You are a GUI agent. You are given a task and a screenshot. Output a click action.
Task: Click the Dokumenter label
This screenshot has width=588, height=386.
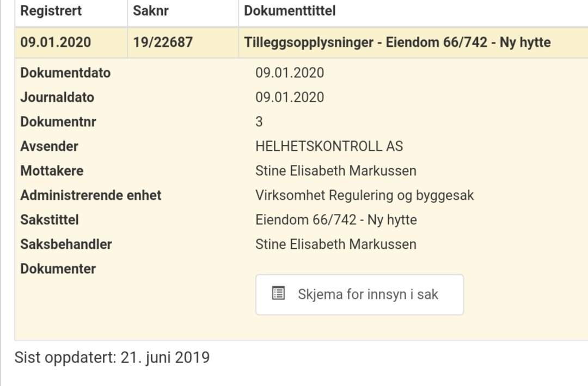[58, 269]
